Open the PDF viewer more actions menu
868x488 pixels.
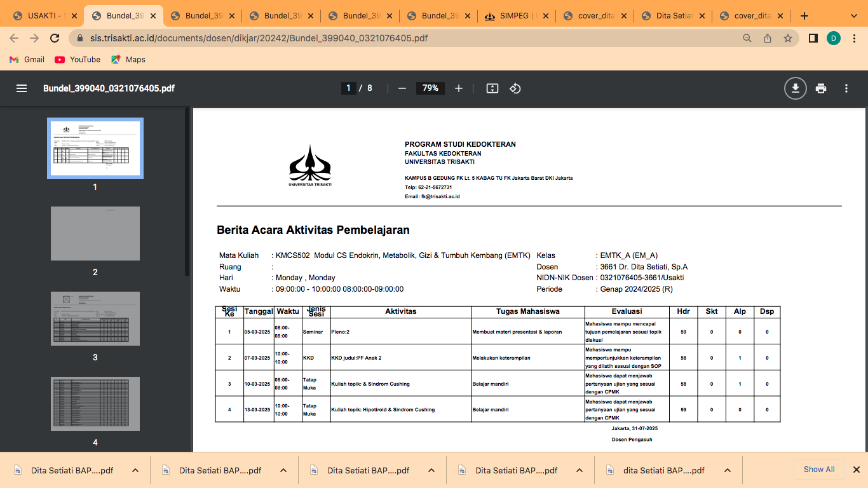point(846,88)
